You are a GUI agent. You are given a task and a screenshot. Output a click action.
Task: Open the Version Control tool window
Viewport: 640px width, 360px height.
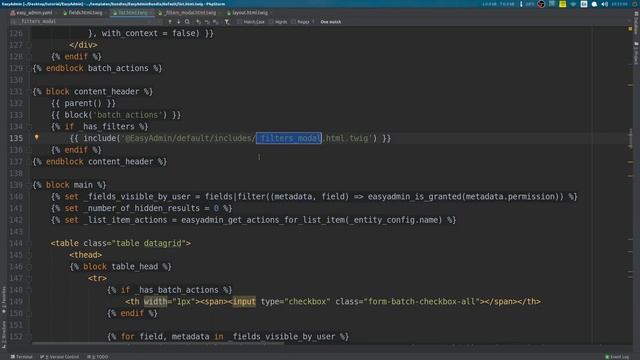60,357
